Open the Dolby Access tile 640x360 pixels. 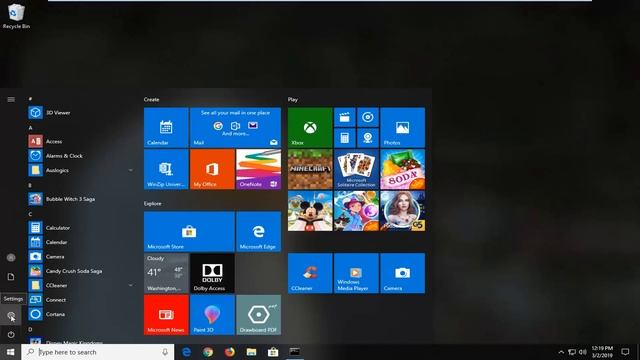(212, 273)
